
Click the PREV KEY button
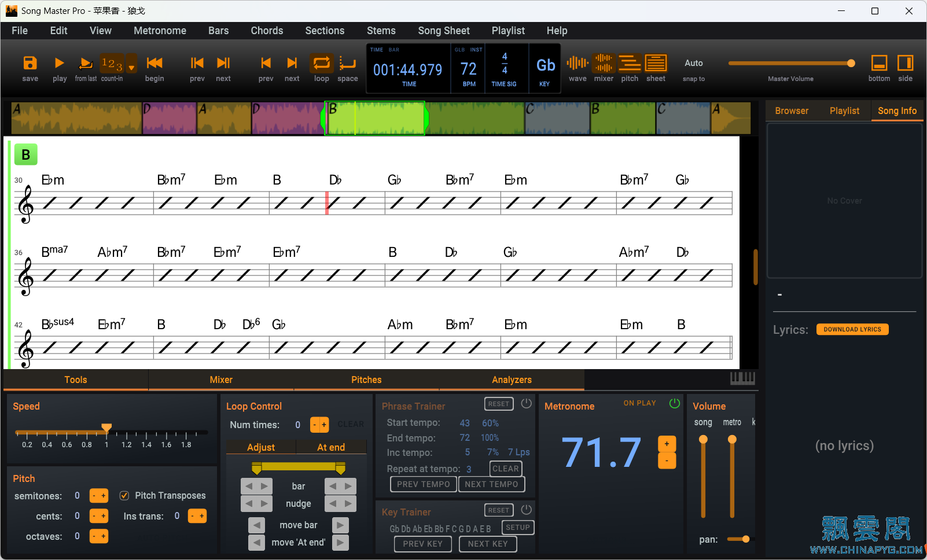422,544
